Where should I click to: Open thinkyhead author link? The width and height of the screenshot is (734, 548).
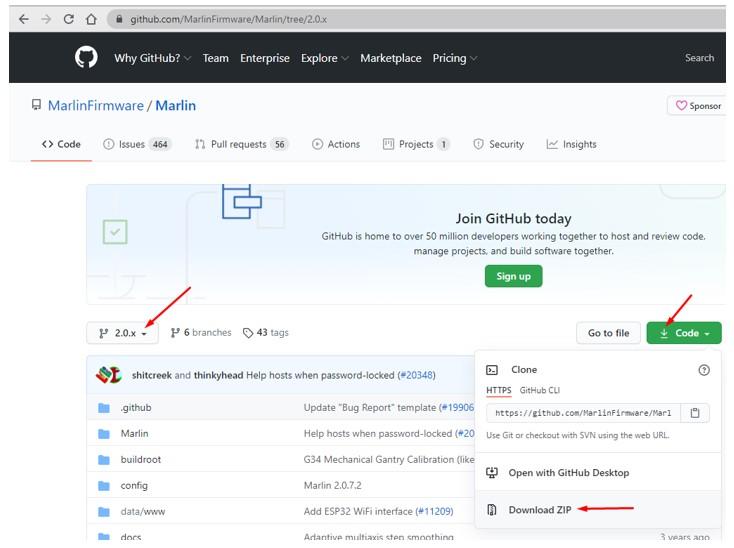218,375
